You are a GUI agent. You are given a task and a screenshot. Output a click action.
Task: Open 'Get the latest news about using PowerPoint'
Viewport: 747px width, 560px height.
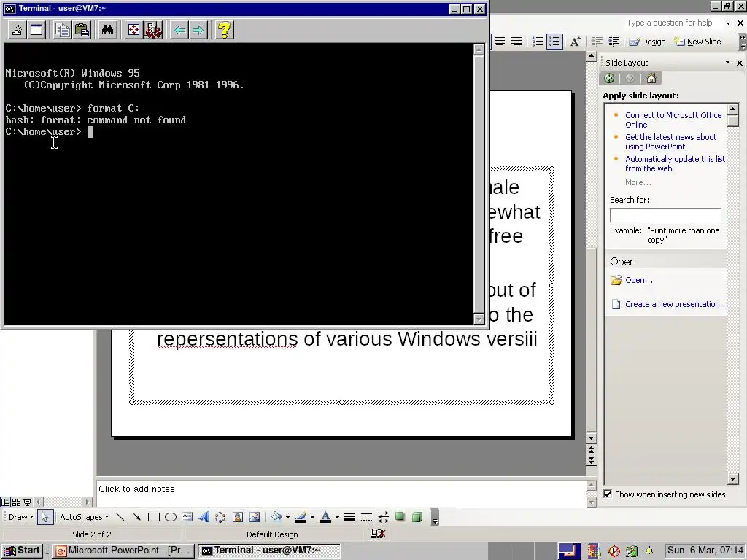pyautogui.click(x=670, y=142)
